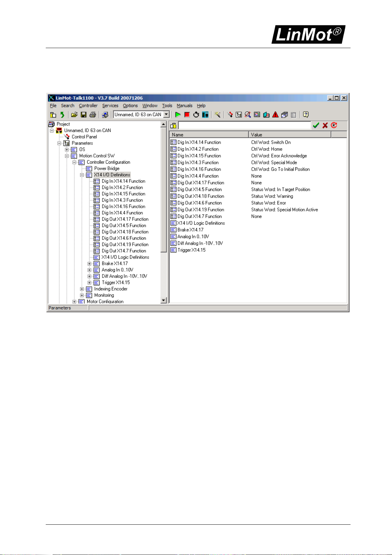Click the icon left of the edit field

tap(173, 125)
